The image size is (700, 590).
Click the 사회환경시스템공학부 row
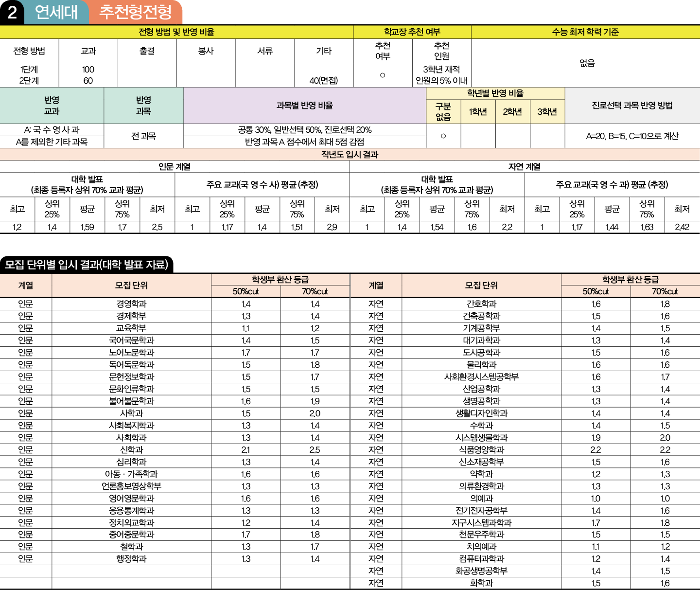(525, 377)
